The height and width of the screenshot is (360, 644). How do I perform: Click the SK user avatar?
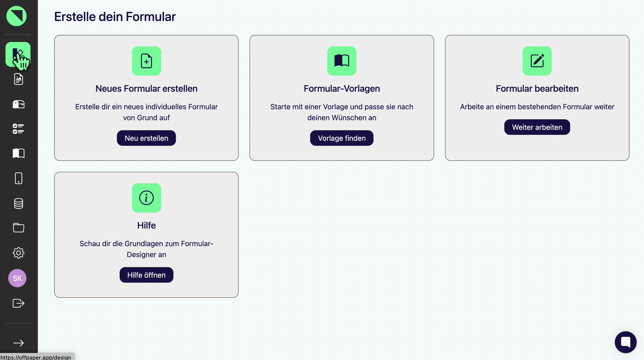tap(17, 278)
